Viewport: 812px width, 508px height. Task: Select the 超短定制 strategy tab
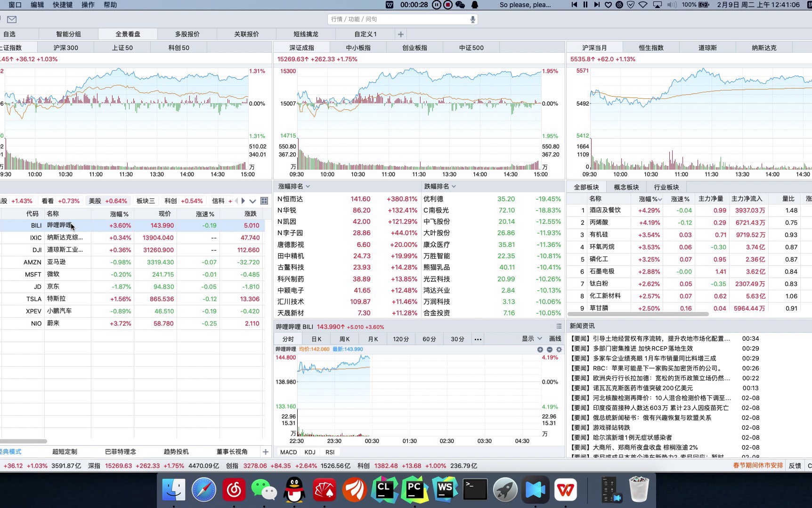click(x=65, y=451)
